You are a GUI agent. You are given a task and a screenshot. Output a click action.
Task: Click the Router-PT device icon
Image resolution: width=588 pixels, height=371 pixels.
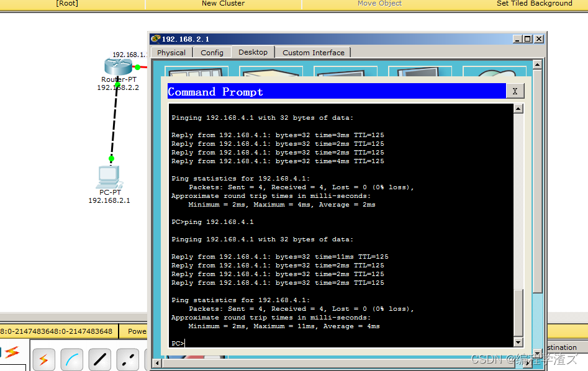115,66
